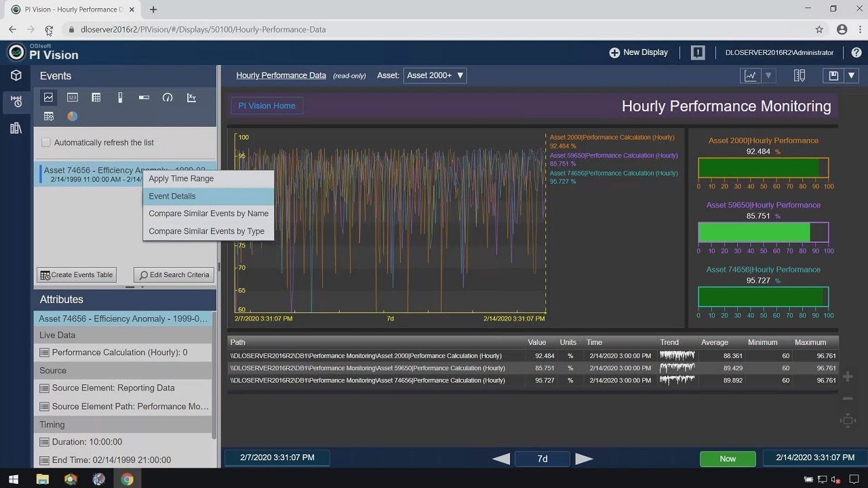Click the Average column header
The height and width of the screenshot is (488, 868).
coord(715,342)
